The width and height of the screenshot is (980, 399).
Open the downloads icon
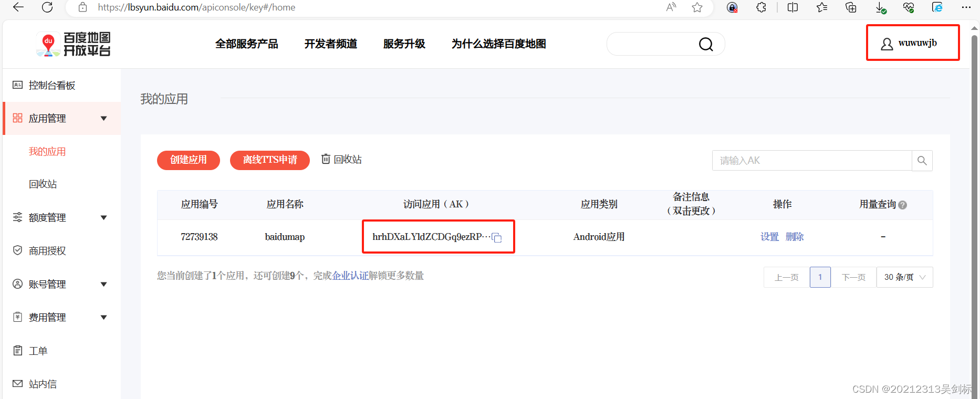(x=881, y=7)
